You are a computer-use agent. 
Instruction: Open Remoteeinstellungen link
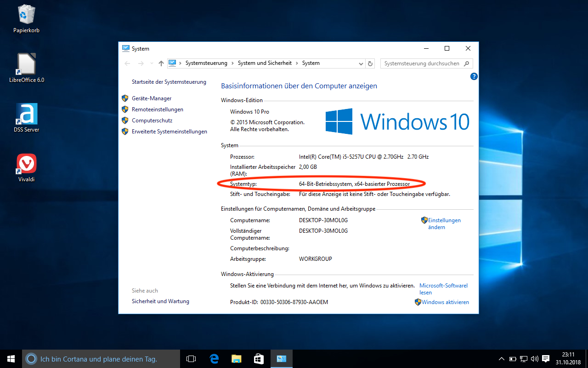coord(158,109)
